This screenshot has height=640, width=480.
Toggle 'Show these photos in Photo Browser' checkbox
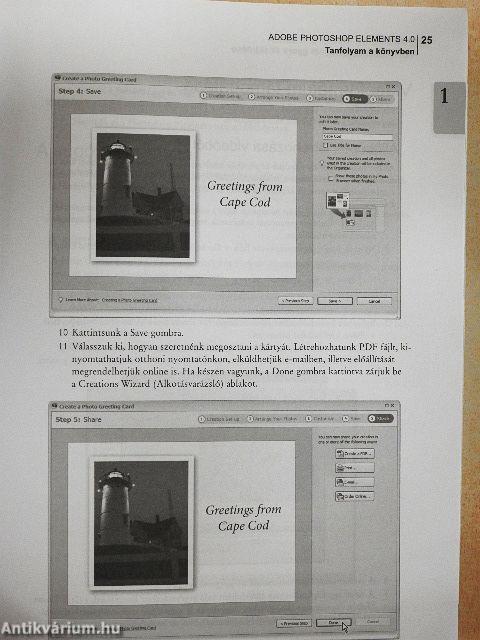coord(331,178)
